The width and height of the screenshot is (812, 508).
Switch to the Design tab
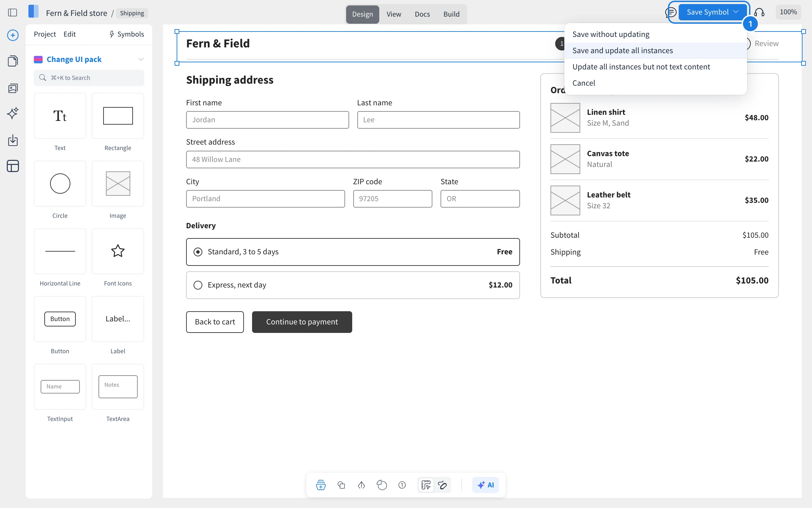point(362,14)
